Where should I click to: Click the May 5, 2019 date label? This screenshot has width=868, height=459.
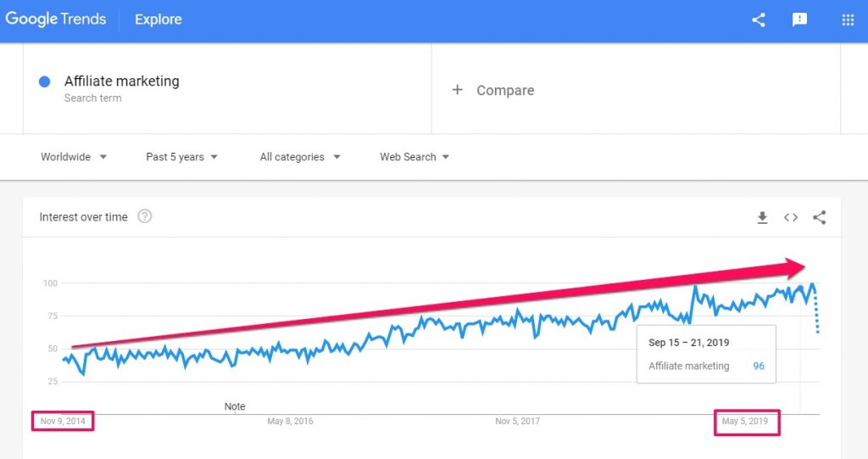pyautogui.click(x=745, y=421)
